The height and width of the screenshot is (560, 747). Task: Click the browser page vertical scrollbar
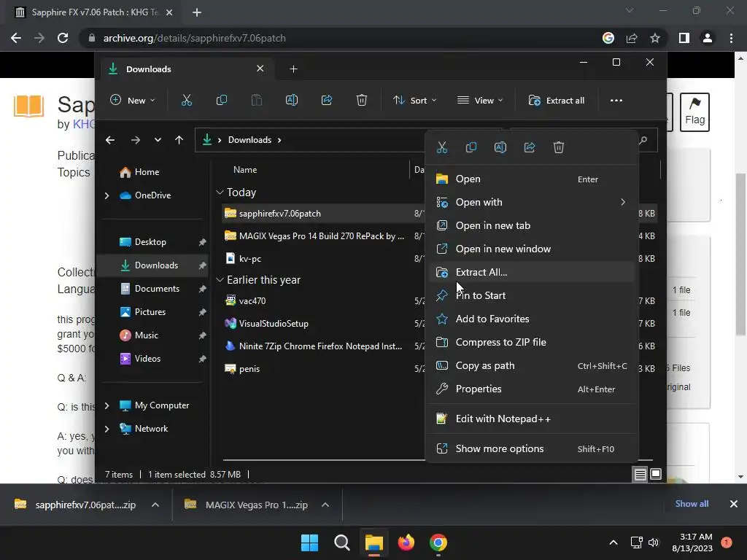740,254
